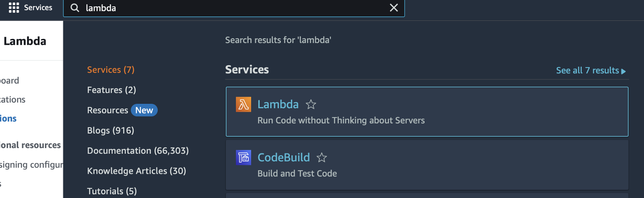Viewport: 644px width, 198px height.
Task: Show Blogs (916) results
Action: pos(111,130)
